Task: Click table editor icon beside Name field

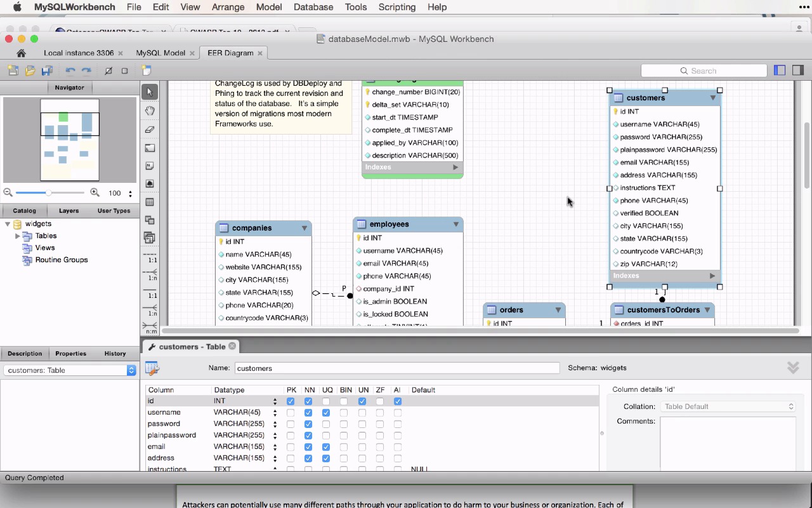Action: pos(152,368)
